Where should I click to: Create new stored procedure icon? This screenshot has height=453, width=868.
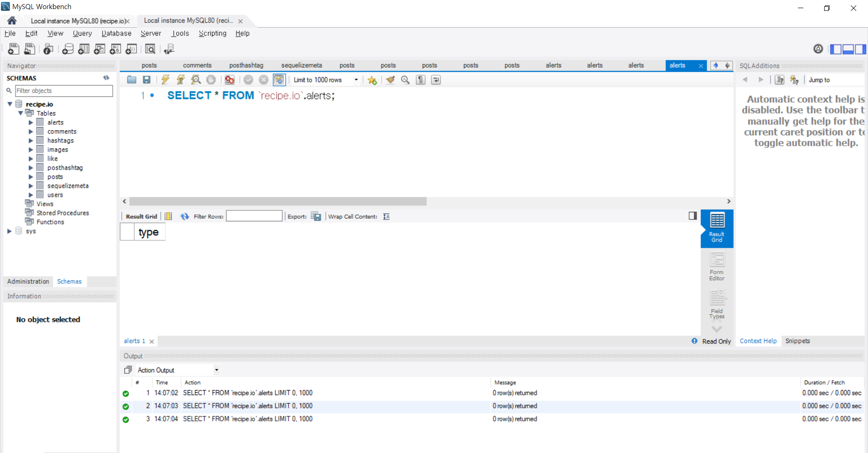pyautogui.click(x=115, y=49)
